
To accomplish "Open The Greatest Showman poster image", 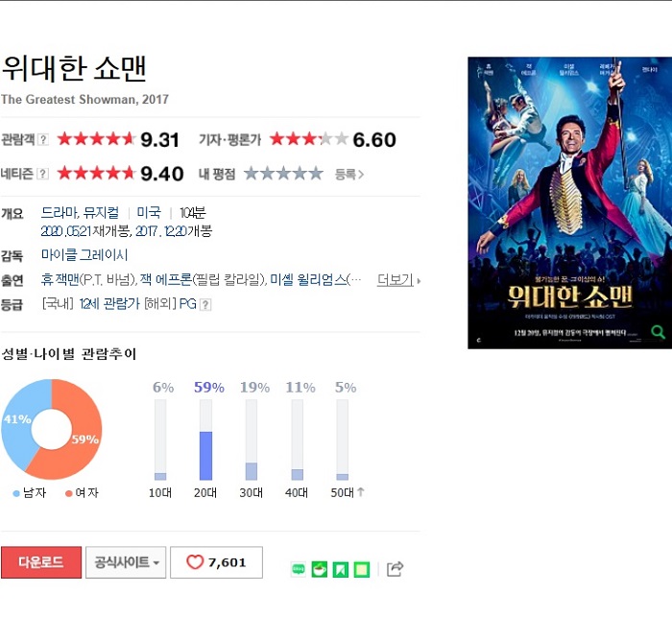I will [x=569, y=202].
